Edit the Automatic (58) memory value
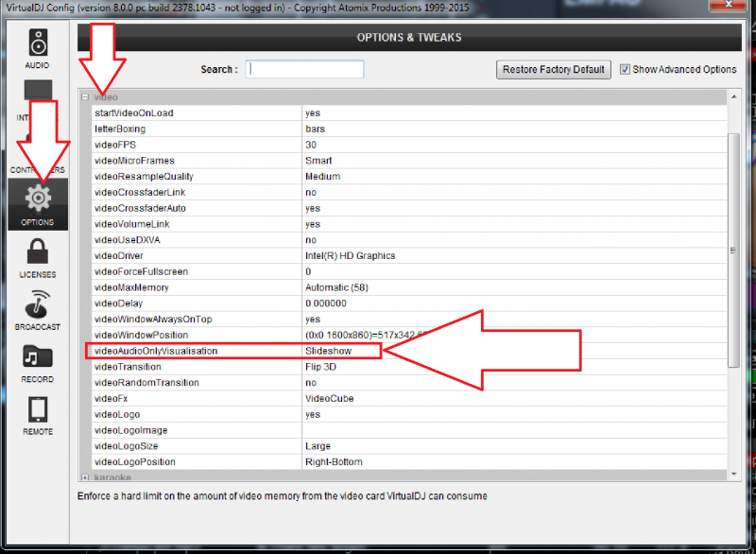The width and height of the screenshot is (756, 554). pos(336,287)
